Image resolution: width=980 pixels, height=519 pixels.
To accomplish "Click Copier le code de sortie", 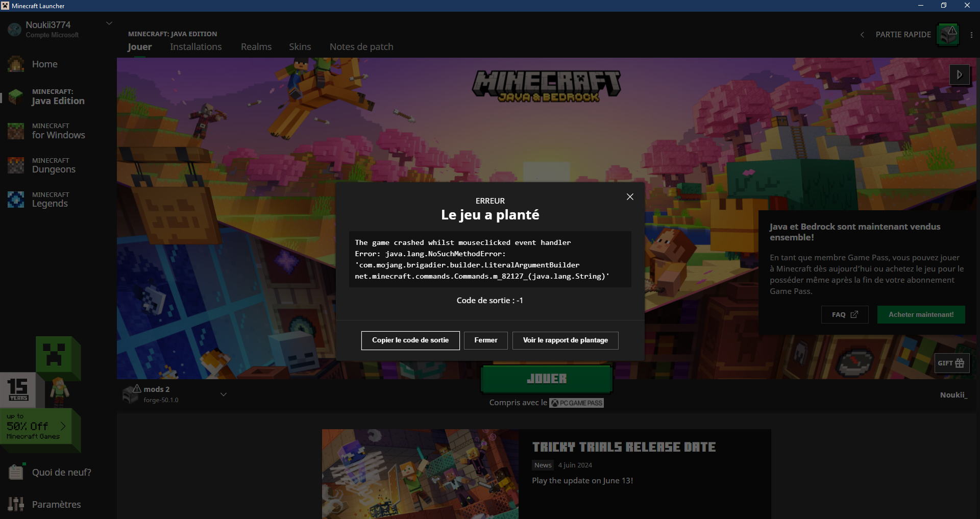I will pos(410,340).
